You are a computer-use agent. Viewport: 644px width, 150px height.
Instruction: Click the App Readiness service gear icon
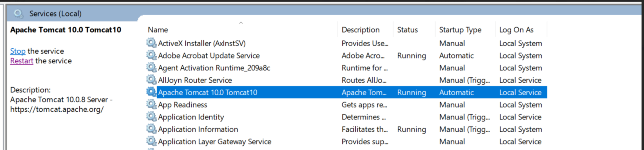151,104
